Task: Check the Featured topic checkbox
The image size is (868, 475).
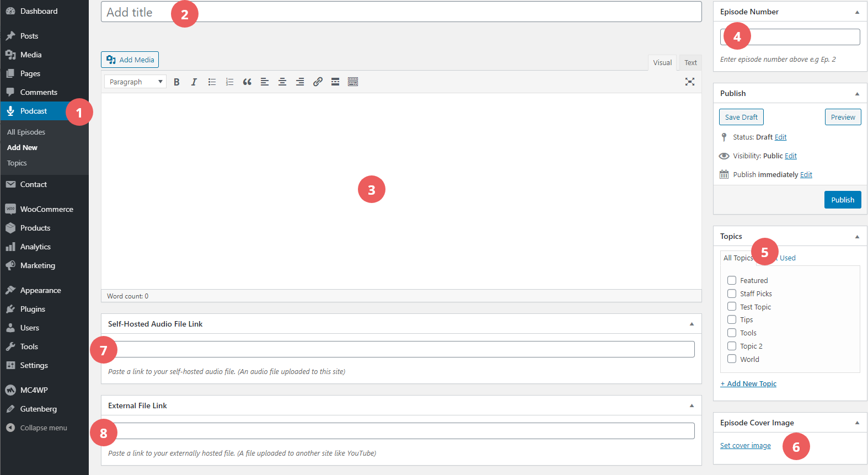Action: tap(732, 280)
